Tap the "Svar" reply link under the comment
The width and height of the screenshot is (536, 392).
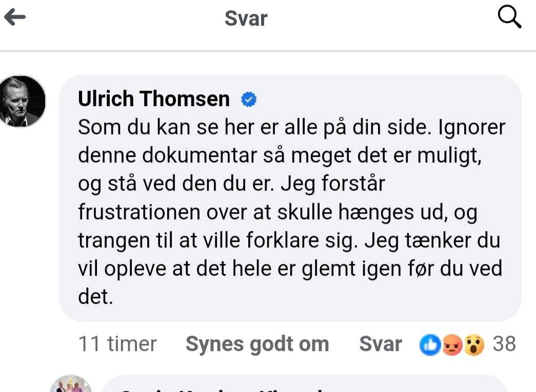pyautogui.click(x=380, y=344)
